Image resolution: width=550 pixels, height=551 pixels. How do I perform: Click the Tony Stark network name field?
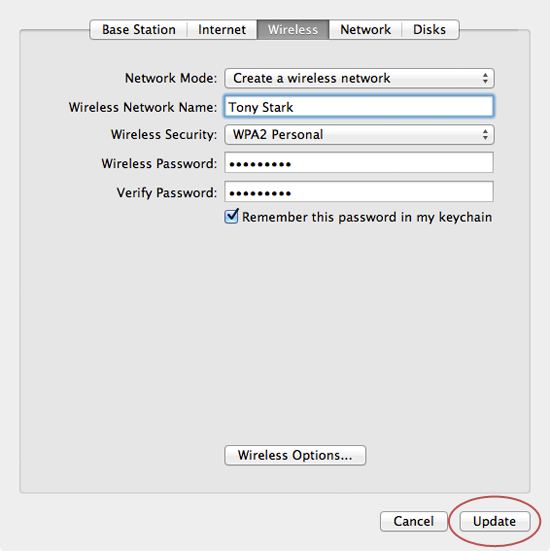coord(359,106)
